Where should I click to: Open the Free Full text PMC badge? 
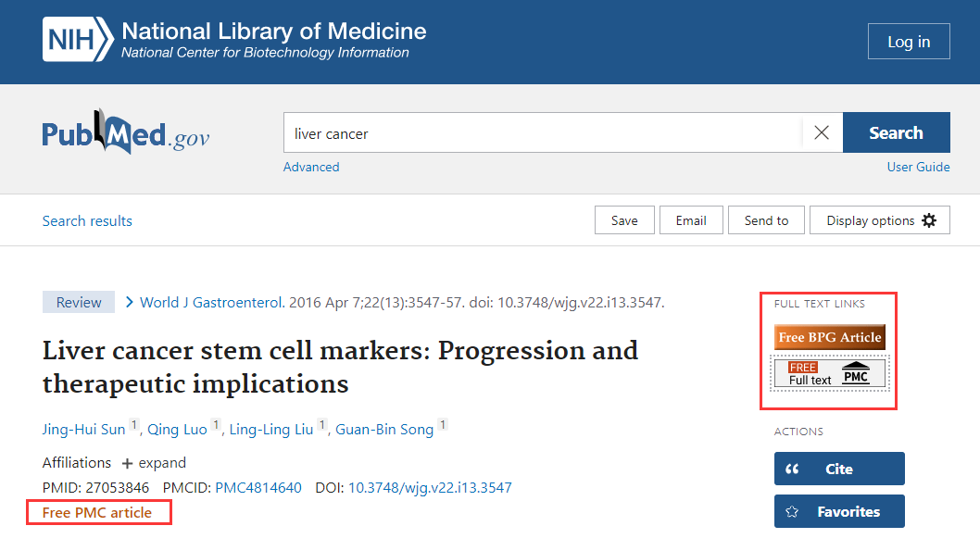pyautogui.click(x=829, y=373)
